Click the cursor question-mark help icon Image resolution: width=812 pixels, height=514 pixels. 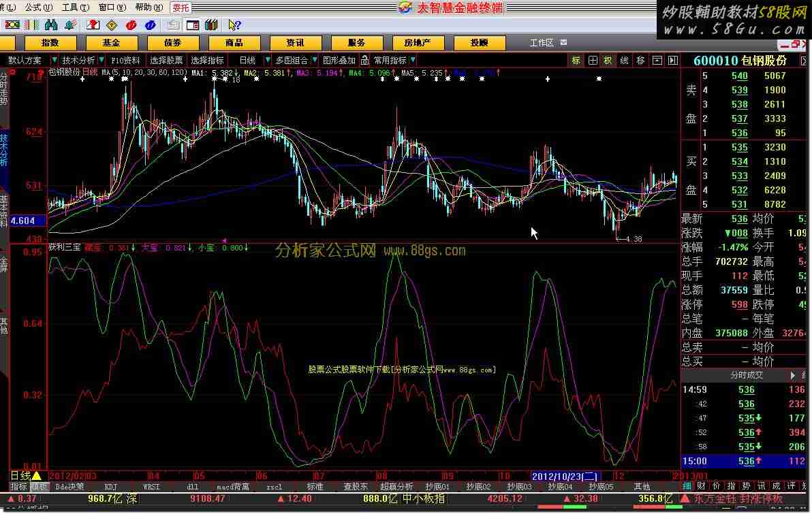[x=234, y=25]
